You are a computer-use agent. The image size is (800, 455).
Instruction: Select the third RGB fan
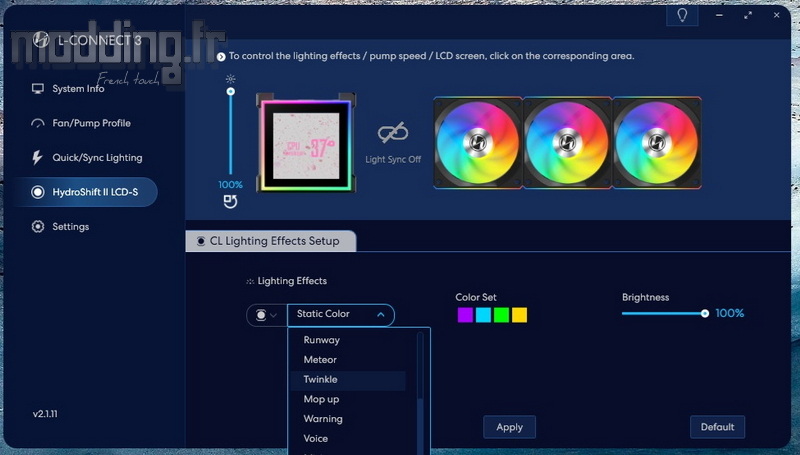pos(656,142)
